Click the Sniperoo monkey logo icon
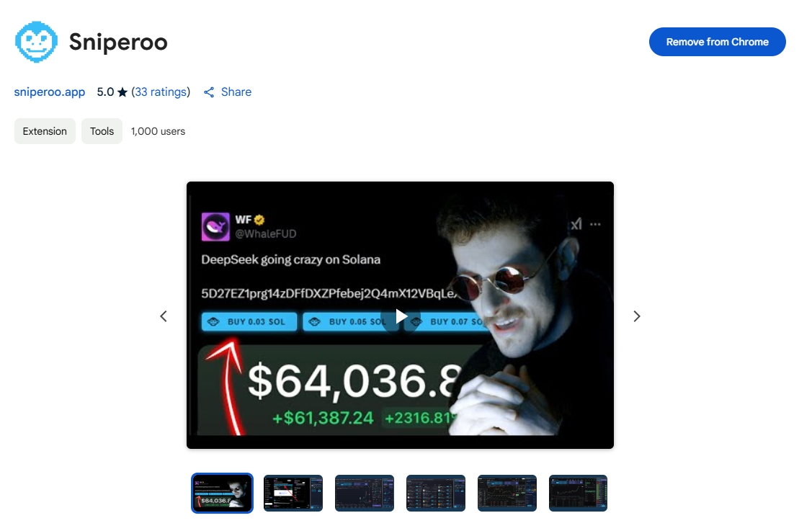 pyautogui.click(x=36, y=42)
